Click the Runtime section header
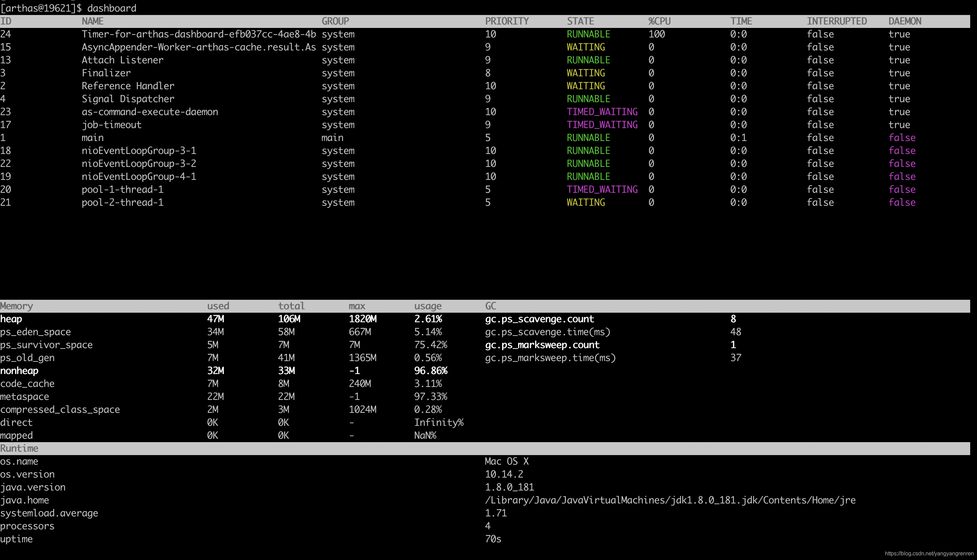The width and height of the screenshot is (977, 560). click(19, 449)
